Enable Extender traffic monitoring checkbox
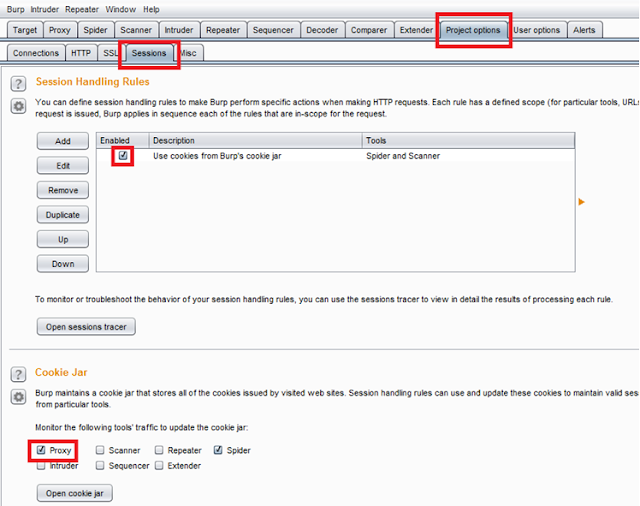Image resolution: width=640 pixels, height=506 pixels. [159, 466]
